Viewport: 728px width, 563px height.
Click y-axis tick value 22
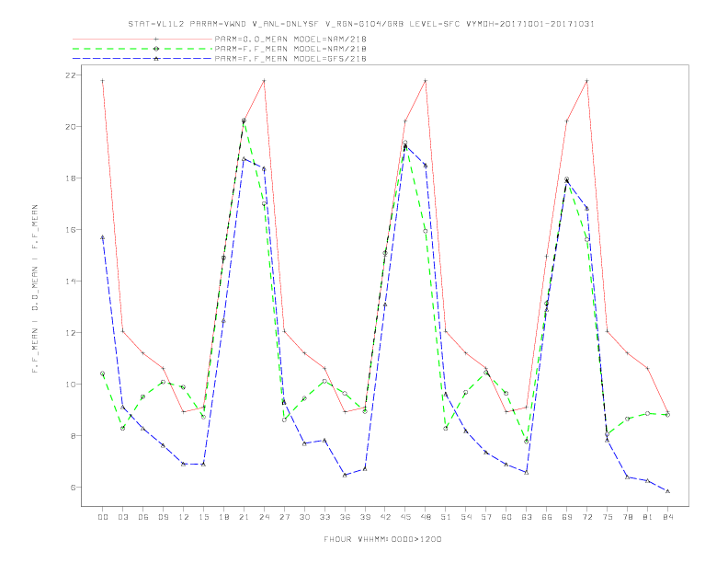71,75
